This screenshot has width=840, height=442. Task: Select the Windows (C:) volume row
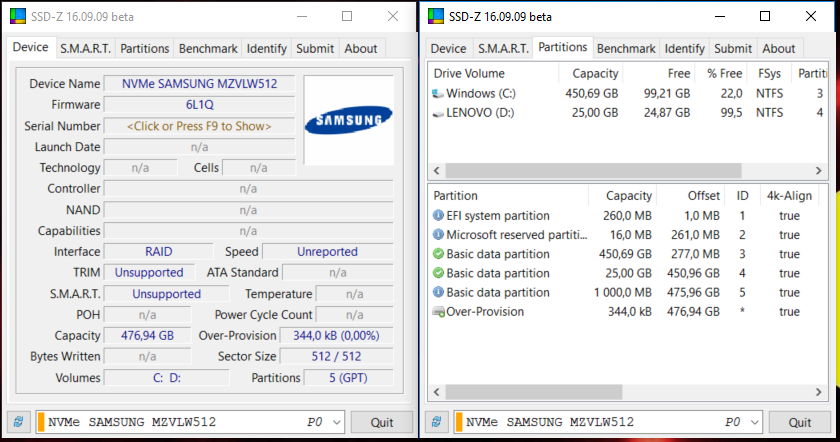(x=628, y=93)
